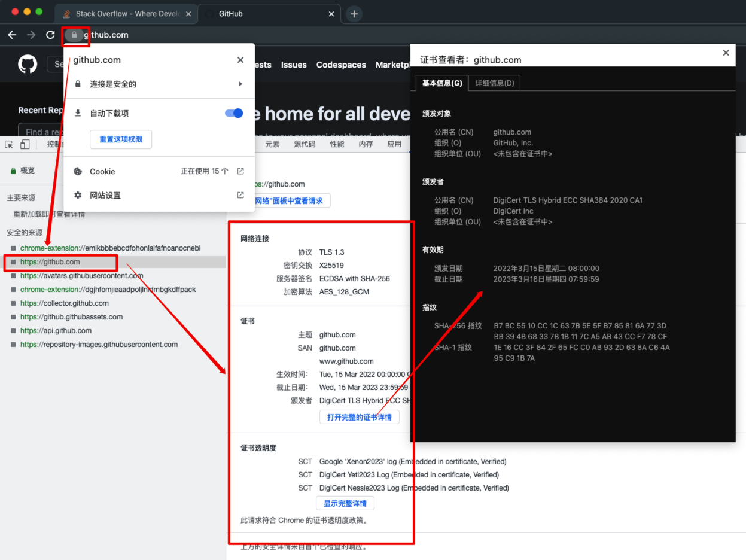Open Codespaces link in GitHub header
The image size is (746, 560).
341,65
